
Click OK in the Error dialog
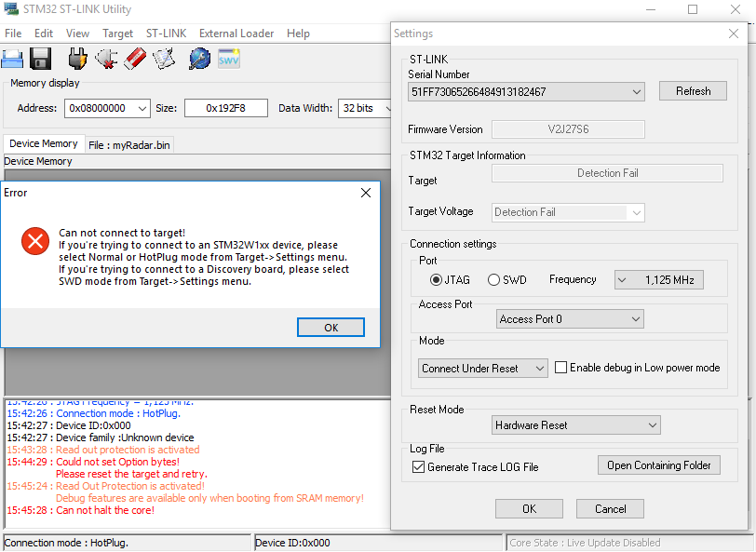coord(331,328)
